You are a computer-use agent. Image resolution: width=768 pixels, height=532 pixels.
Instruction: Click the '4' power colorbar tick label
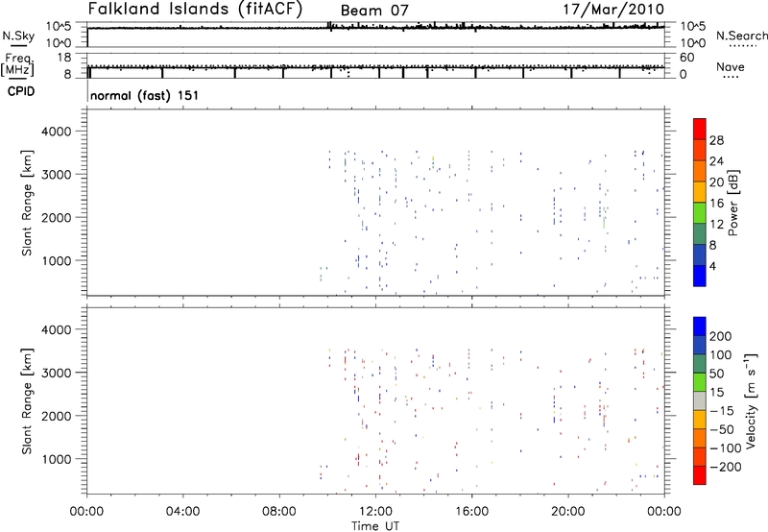[x=713, y=266]
